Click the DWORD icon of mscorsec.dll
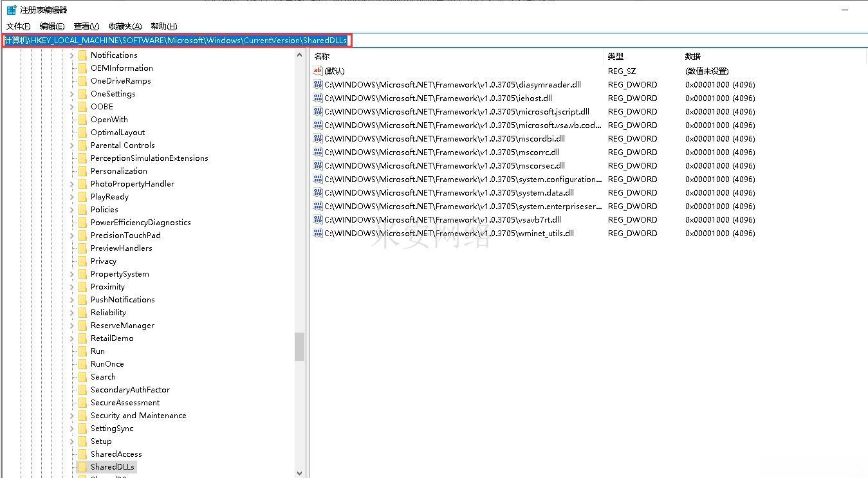The image size is (868, 478). pyautogui.click(x=318, y=165)
